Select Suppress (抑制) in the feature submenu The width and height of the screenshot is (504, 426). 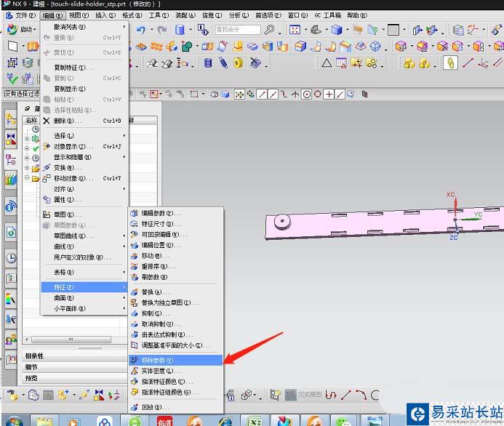(151, 313)
